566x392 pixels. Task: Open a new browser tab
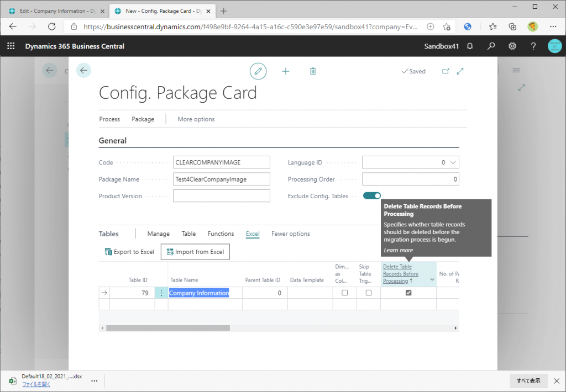click(223, 11)
